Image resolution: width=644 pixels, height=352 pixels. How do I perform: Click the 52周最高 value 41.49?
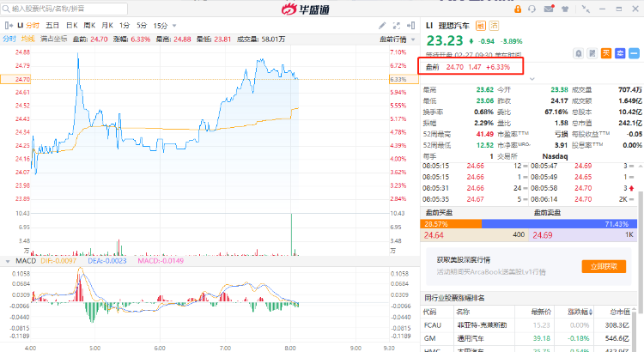[485, 134]
